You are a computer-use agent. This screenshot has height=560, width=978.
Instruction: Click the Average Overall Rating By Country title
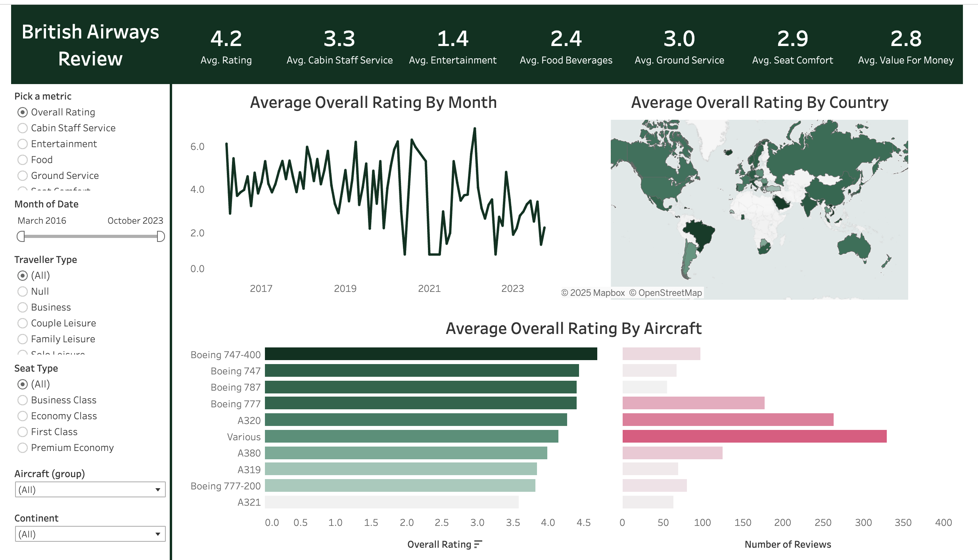(759, 103)
